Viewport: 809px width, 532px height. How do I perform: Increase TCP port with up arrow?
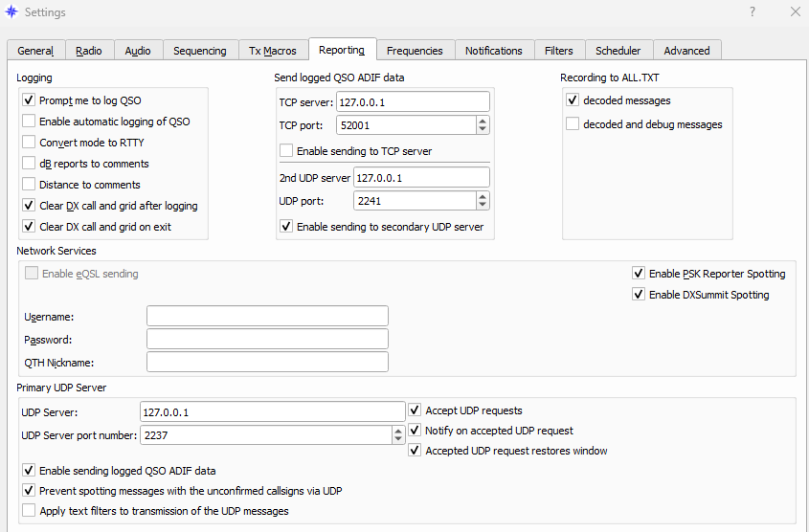(x=483, y=121)
